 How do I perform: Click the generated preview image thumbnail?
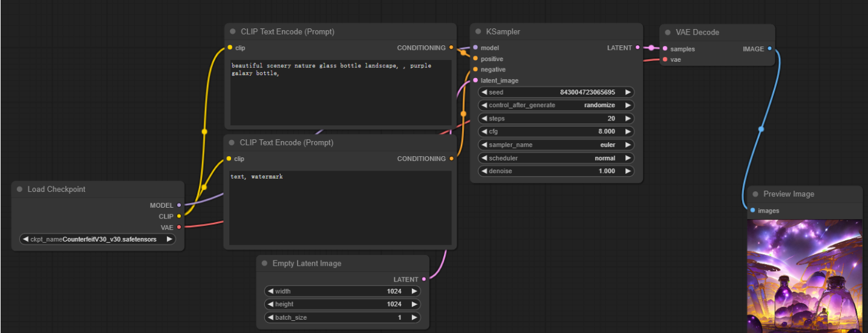(804, 275)
